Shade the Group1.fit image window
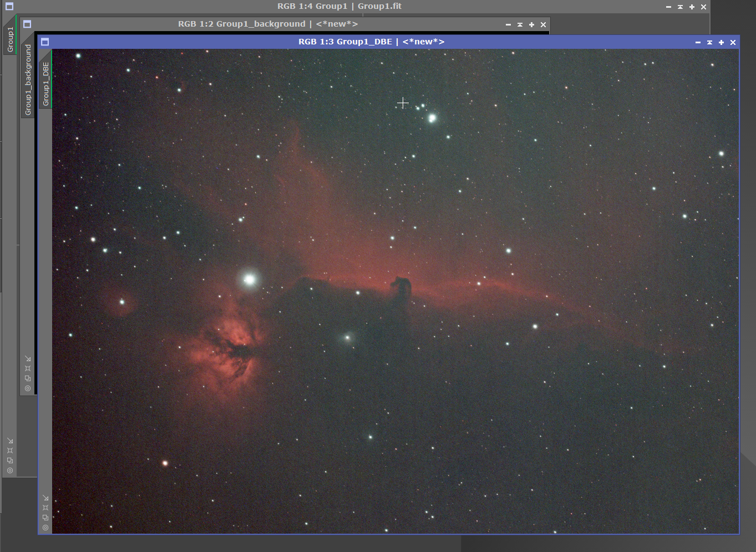 point(680,7)
